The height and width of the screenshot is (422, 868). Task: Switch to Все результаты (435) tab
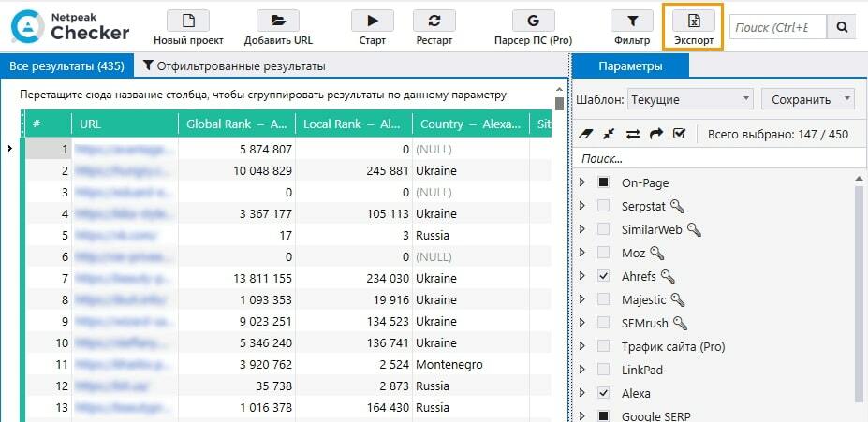[66, 66]
